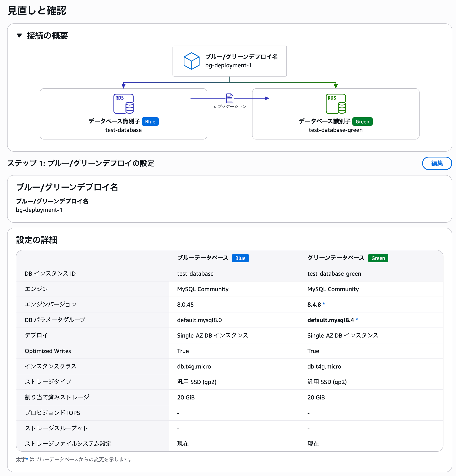Click the グリーンデータベース column header
Image resolution: width=456 pixels, height=476 pixels.
(336, 258)
